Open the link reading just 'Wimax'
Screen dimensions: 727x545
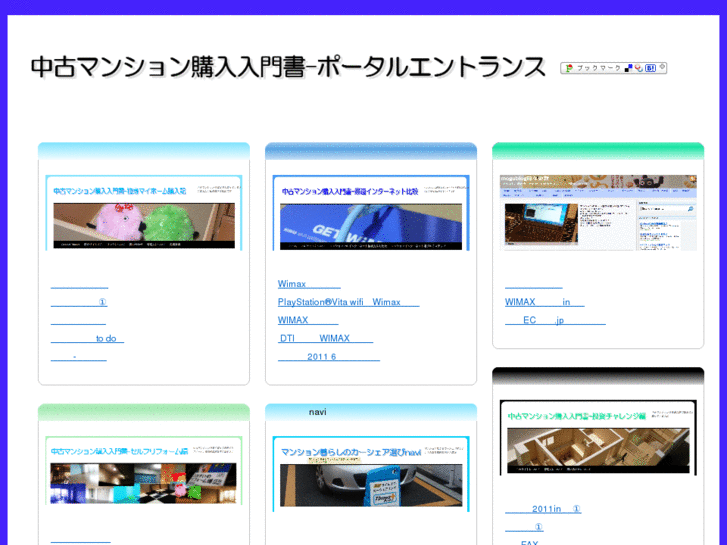click(309, 284)
